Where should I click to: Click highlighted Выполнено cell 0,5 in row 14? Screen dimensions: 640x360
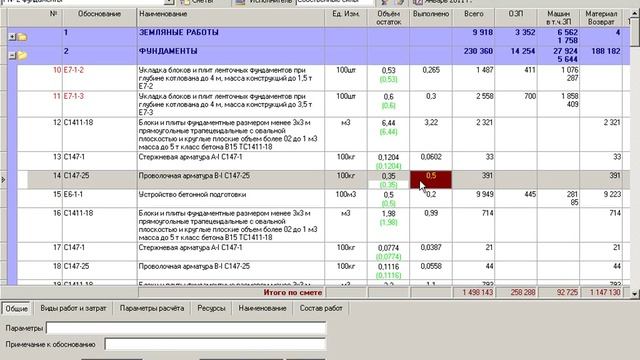pos(431,180)
